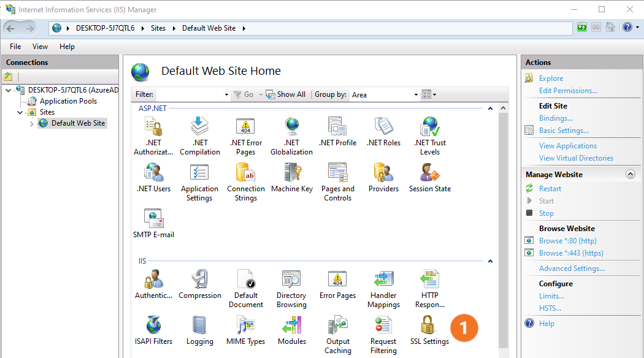Open the .NET Trust Levels feature

[x=429, y=136]
